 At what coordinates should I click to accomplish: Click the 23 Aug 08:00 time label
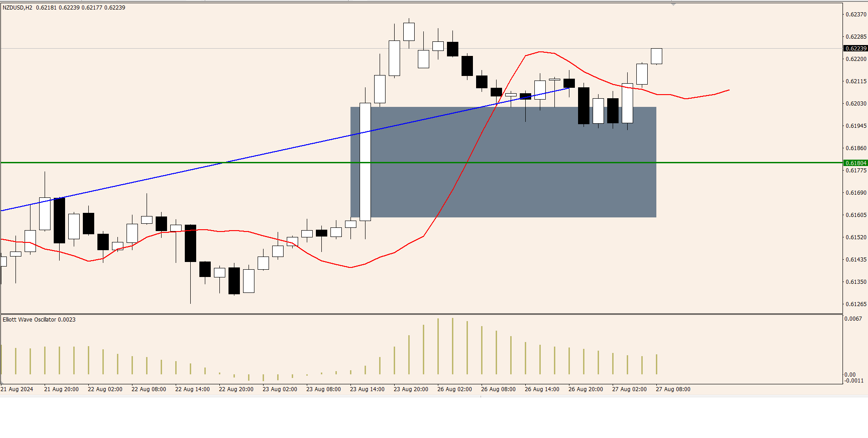tap(324, 389)
